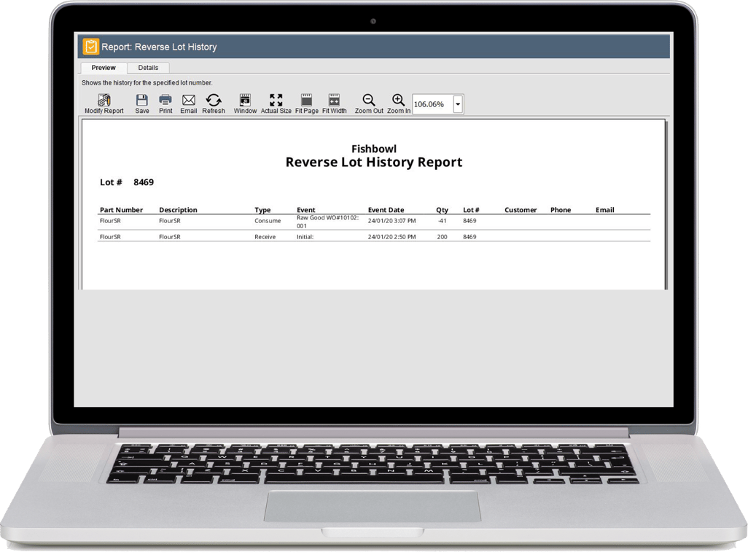Zoom In on the report
The image size is (748, 560).
pos(398,104)
